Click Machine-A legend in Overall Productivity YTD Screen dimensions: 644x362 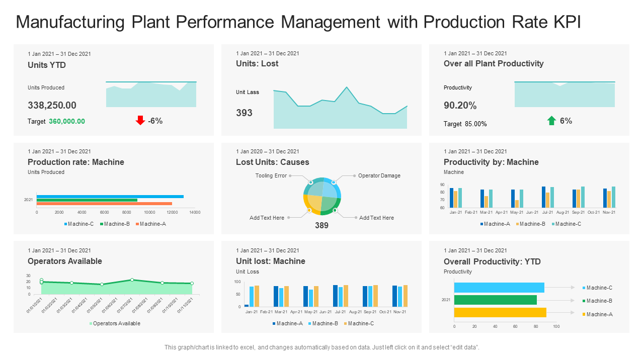coord(597,314)
